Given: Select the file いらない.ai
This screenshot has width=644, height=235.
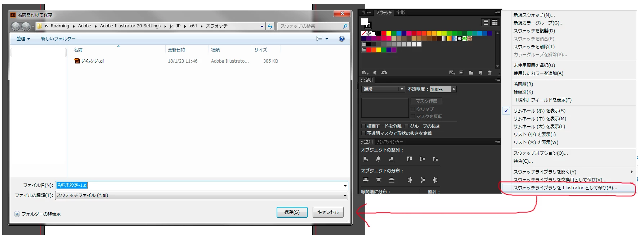Looking at the screenshot, I should (89, 61).
